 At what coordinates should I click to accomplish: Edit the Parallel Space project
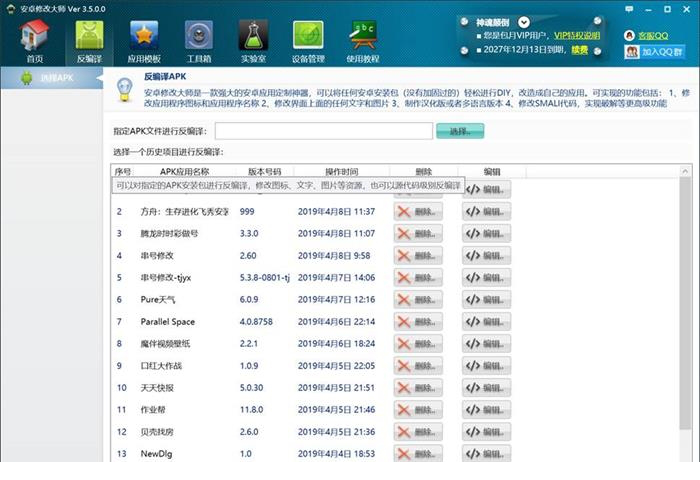(x=486, y=321)
